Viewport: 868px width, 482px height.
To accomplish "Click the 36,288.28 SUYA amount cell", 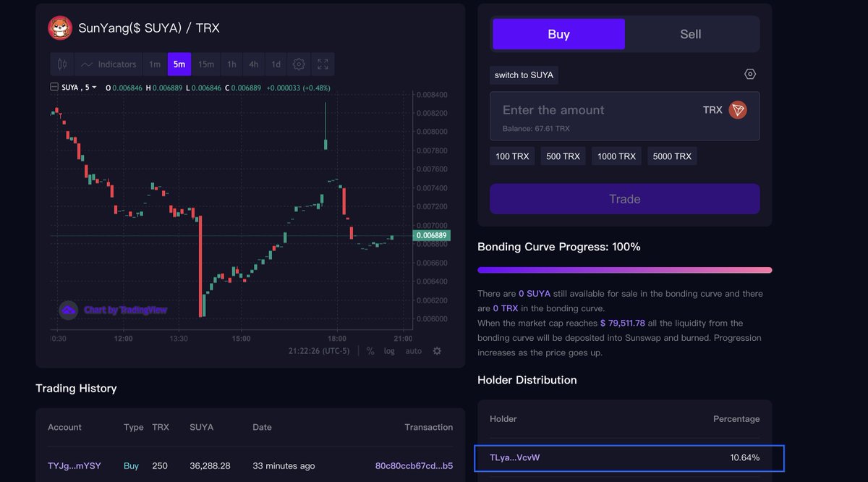I will point(210,466).
